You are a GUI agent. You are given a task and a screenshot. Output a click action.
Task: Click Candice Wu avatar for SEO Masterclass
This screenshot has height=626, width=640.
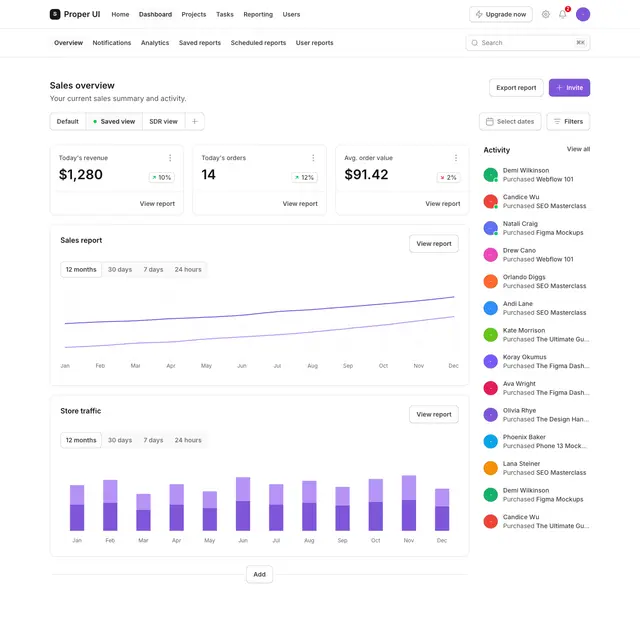tap(490, 201)
